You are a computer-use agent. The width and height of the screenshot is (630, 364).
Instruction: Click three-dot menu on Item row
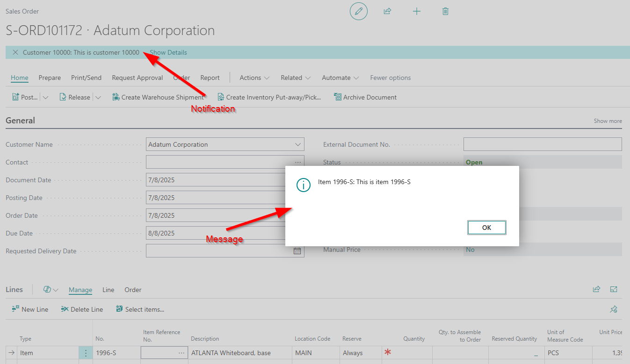[x=86, y=353]
